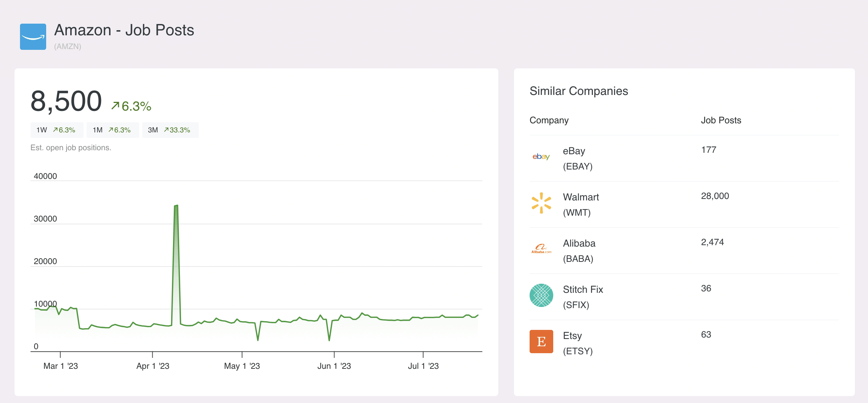
Task: Select the 3M time range tab
Action: [x=170, y=130]
